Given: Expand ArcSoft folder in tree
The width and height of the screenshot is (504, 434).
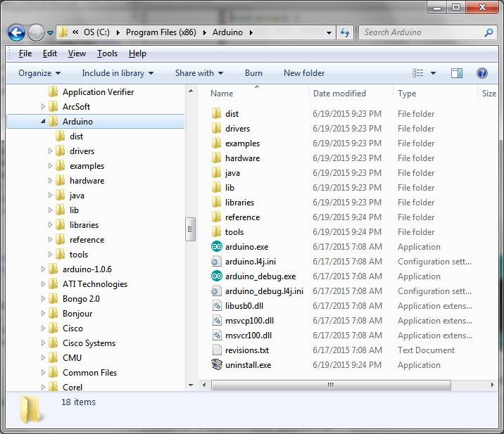Looking at the screenshot, I should tap(43, 107).
